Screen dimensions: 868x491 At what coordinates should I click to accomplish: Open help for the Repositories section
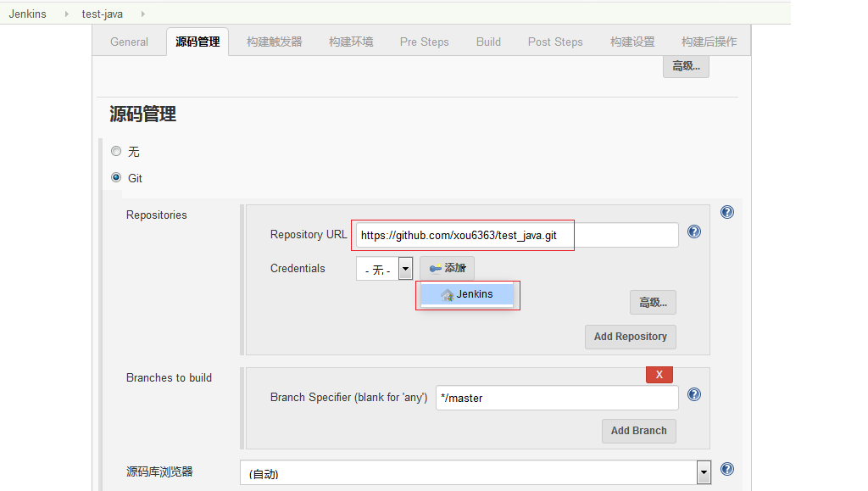click(726, 212)
